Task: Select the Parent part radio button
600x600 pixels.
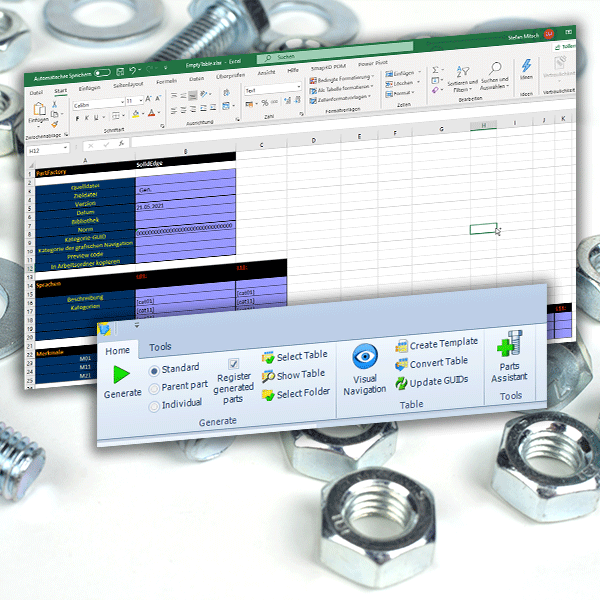Action: pos(154,389)
